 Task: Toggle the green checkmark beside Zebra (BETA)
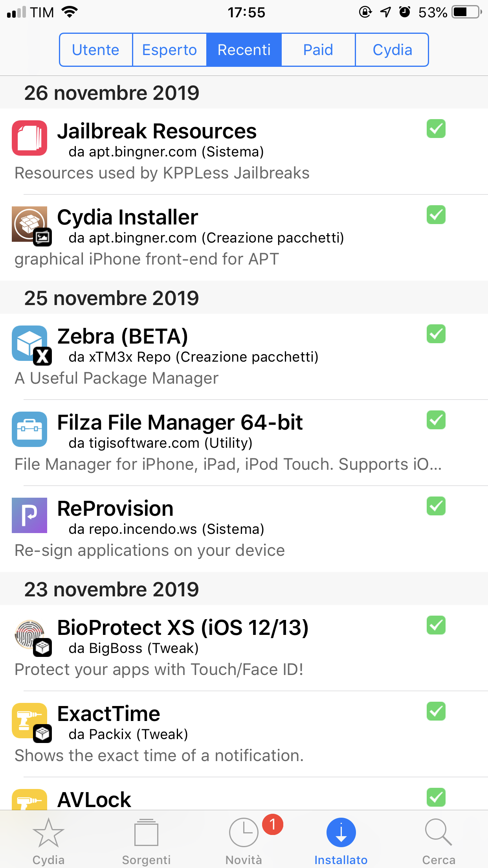(435, 335)
